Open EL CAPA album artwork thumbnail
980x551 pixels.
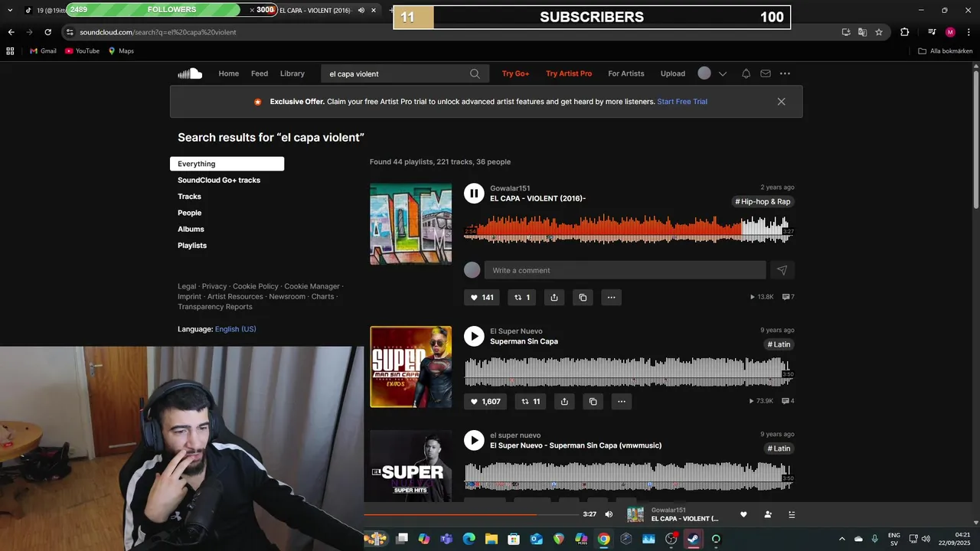411,224
